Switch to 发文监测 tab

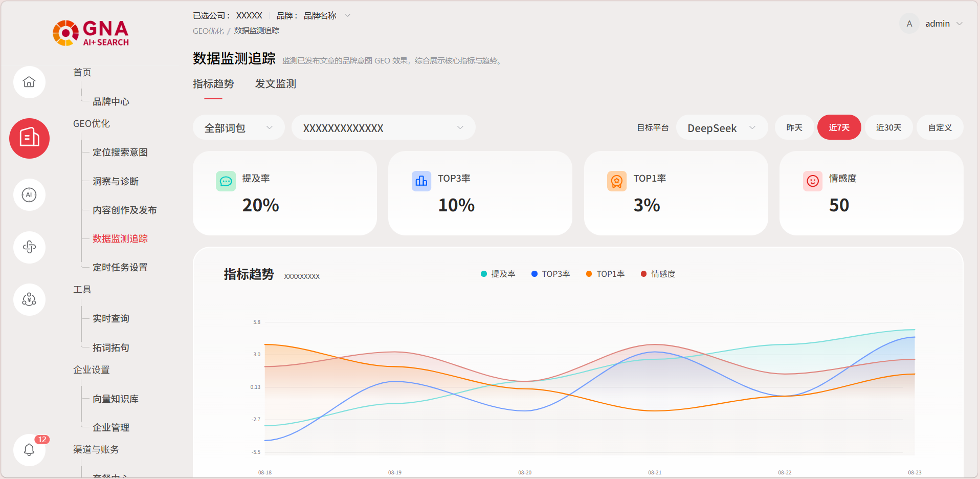276,84
